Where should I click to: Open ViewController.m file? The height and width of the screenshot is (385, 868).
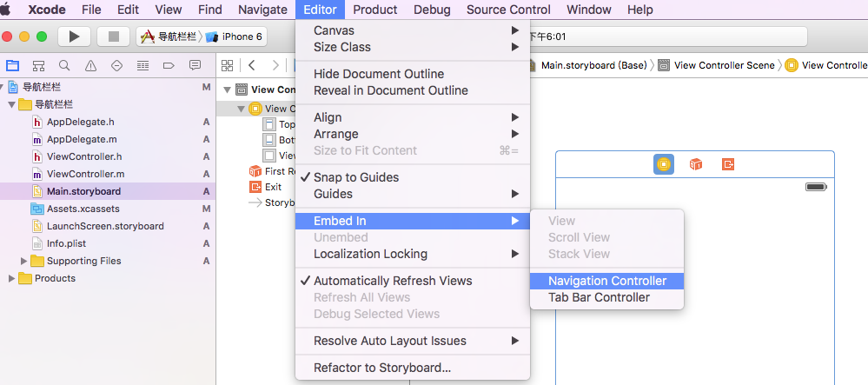(x=85, y=174)
